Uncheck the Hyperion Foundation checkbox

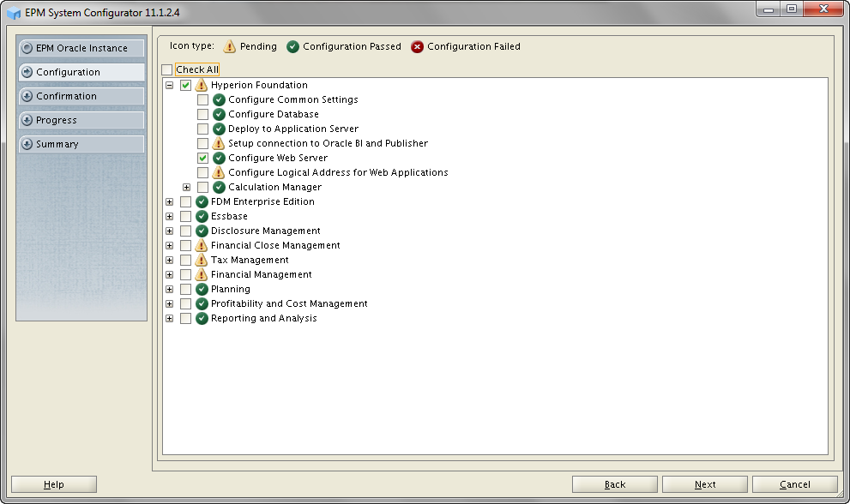click(185, 85)
